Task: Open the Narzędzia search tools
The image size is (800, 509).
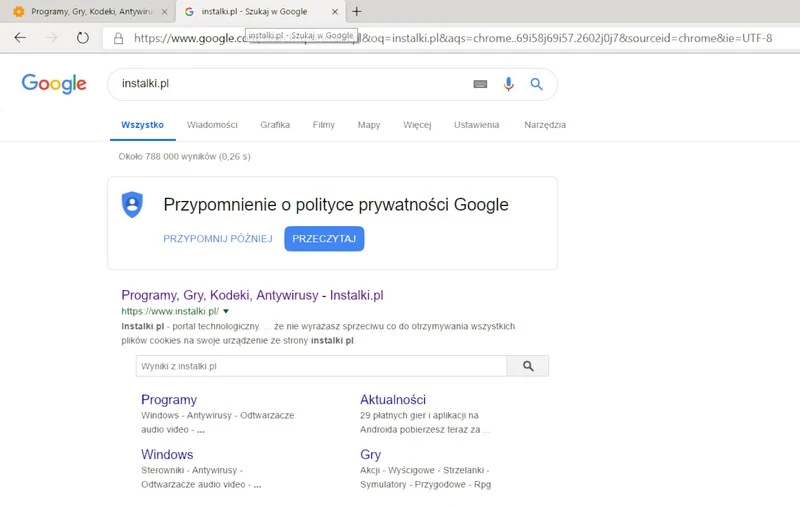Action: coord(545,125)
